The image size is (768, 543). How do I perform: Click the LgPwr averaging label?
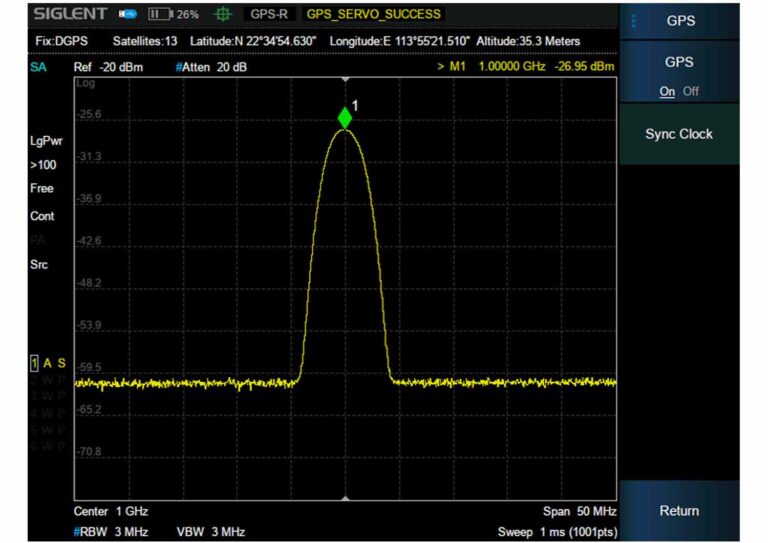tap(47, 142)
